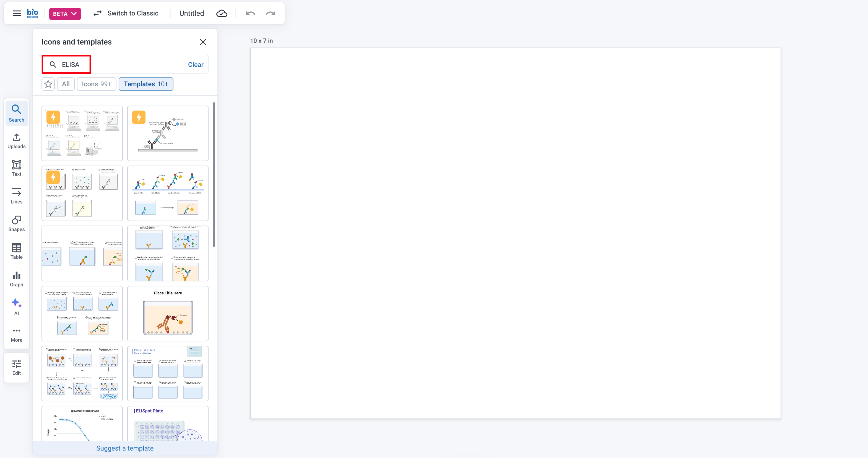Switch to Classic editor

pos(126,13)
